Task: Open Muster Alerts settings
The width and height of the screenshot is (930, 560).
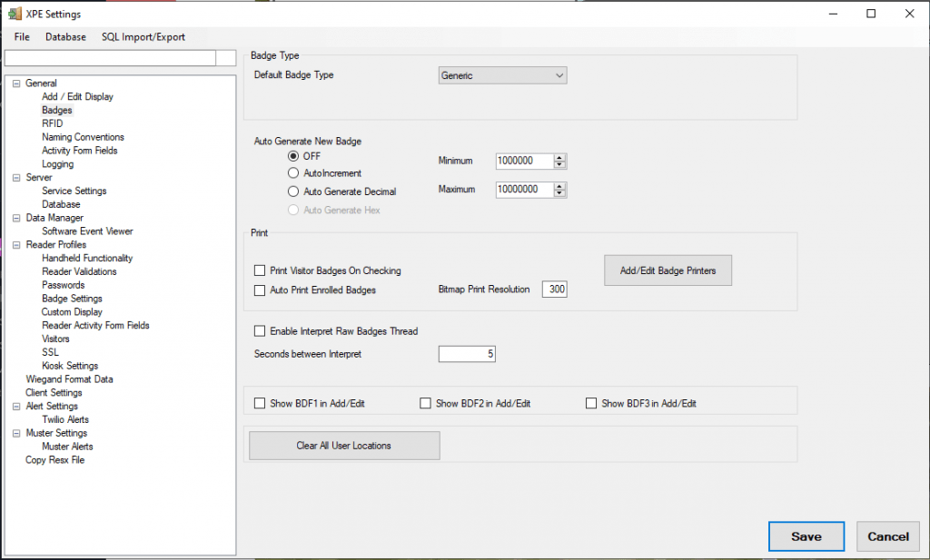Action: 67,447
